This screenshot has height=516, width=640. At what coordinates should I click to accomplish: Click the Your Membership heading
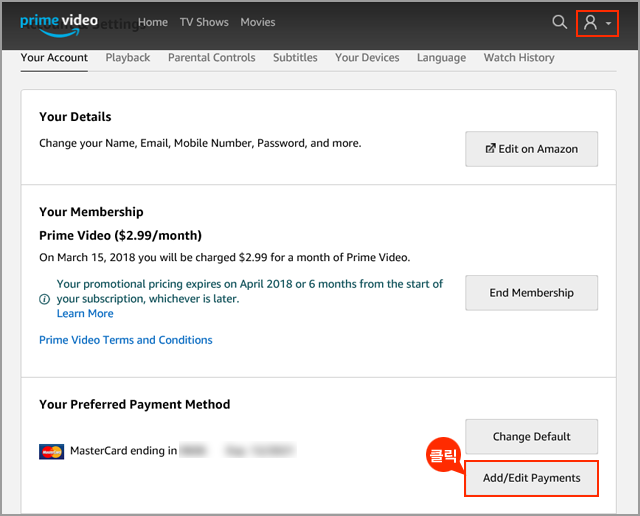(91, 212)
